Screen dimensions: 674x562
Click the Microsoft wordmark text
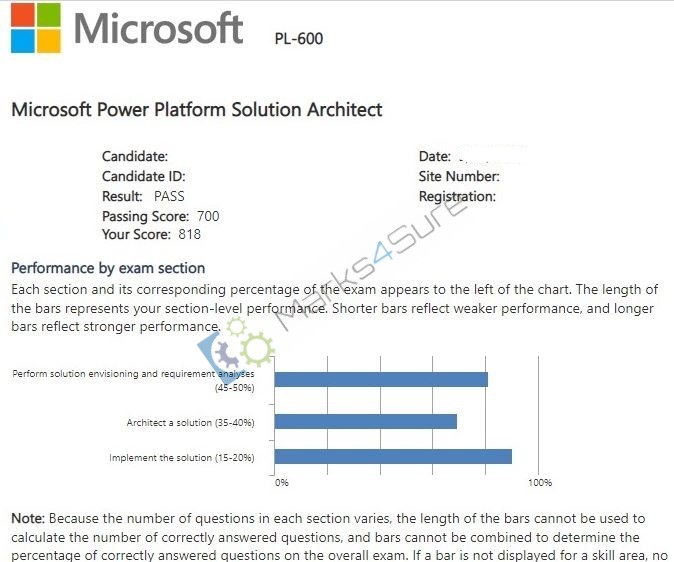coord(159,28)
